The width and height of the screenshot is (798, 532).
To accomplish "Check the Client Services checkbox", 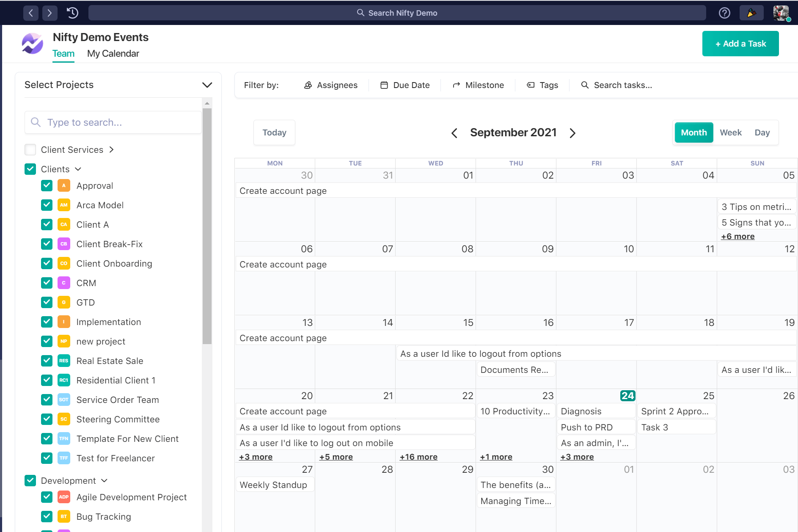I will point(30,150).
